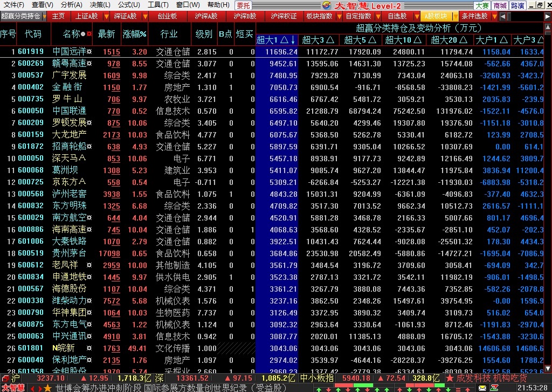Open the 决策(L) menu
Screen dimensions: 552x392
point(100,5)
